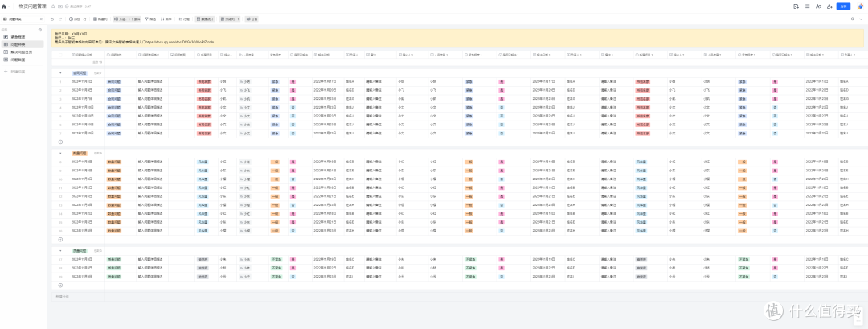Open the grouping settings (分组) tool
868x329 pixels.
(x=127, y=19)
